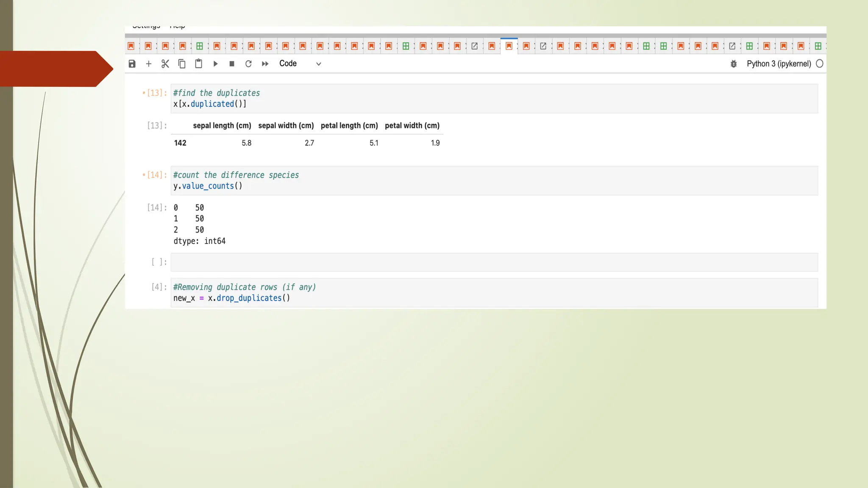This screenshot has height=488, width=868.
Task: Click into the empty code cell
Action: pos(494,262)
